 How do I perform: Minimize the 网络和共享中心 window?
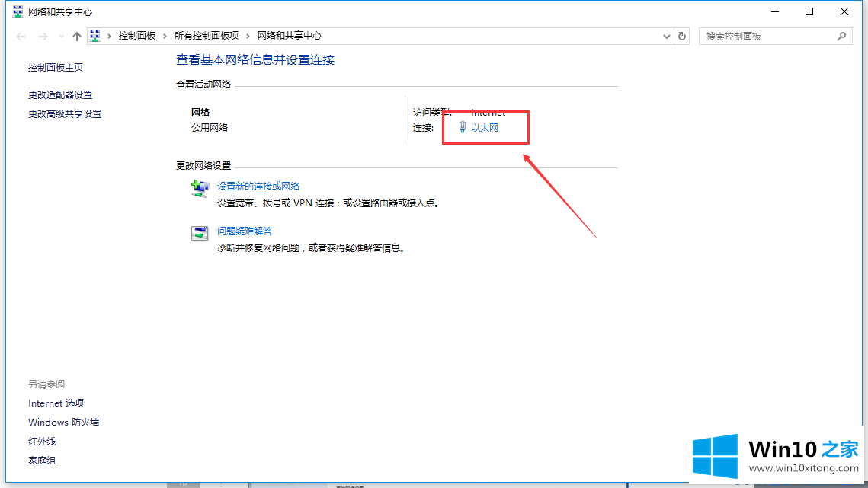(775, 11)
